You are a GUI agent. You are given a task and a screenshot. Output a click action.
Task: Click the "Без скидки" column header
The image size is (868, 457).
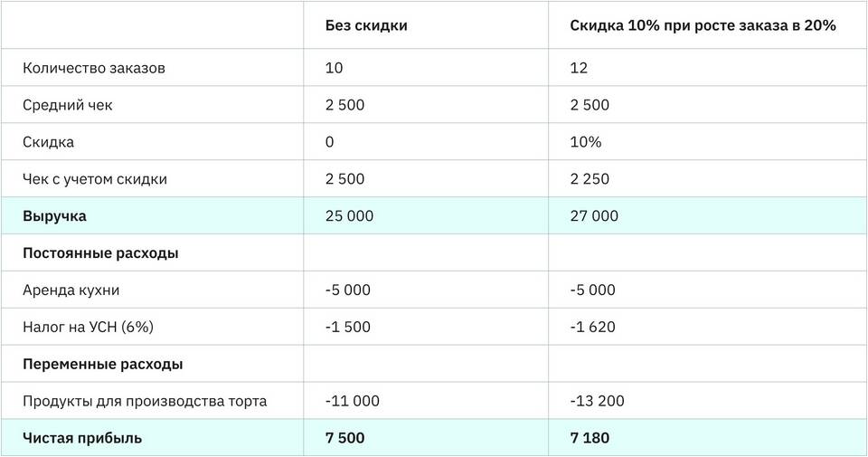366,25
